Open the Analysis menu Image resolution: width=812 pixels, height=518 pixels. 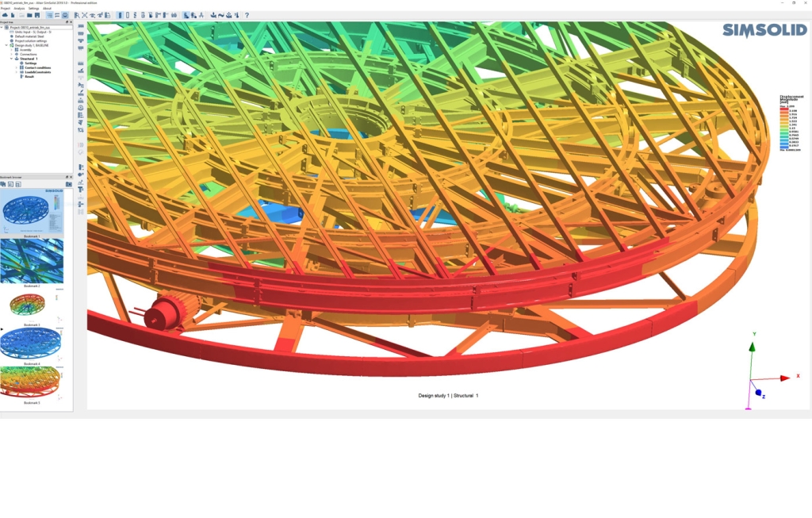click(21, 9)
